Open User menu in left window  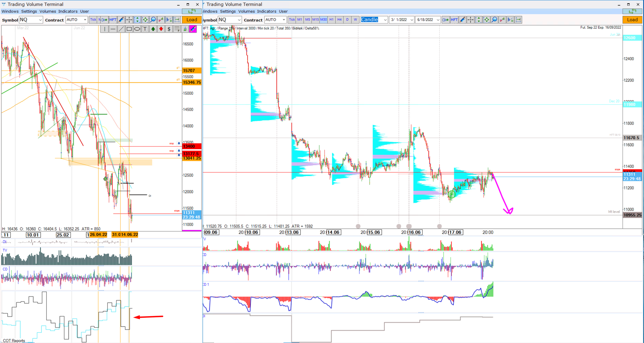84,12
